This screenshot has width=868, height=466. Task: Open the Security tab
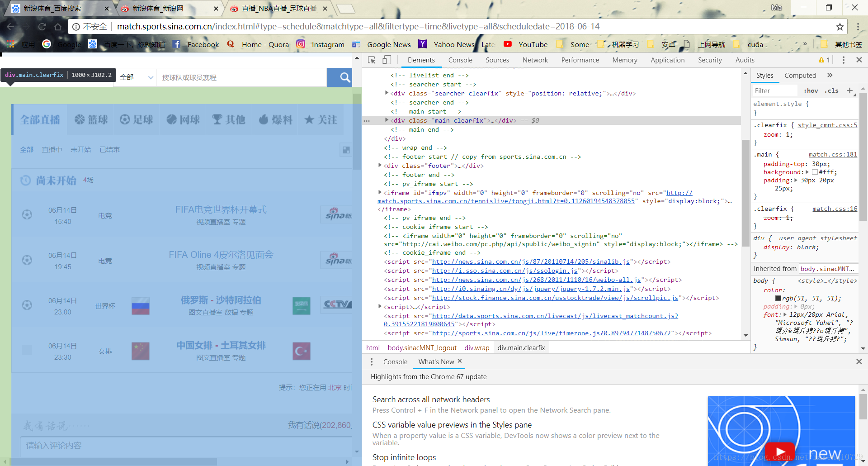(x=710, y=60)
